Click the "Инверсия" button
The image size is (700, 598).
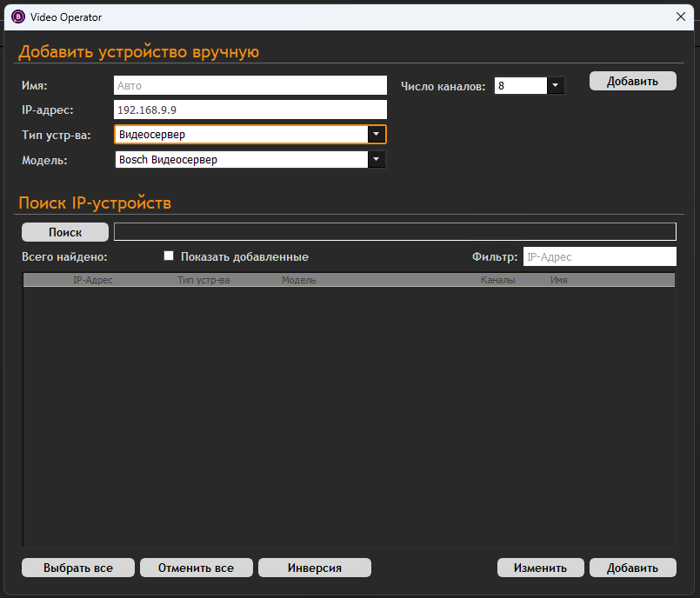pos(314,568)
